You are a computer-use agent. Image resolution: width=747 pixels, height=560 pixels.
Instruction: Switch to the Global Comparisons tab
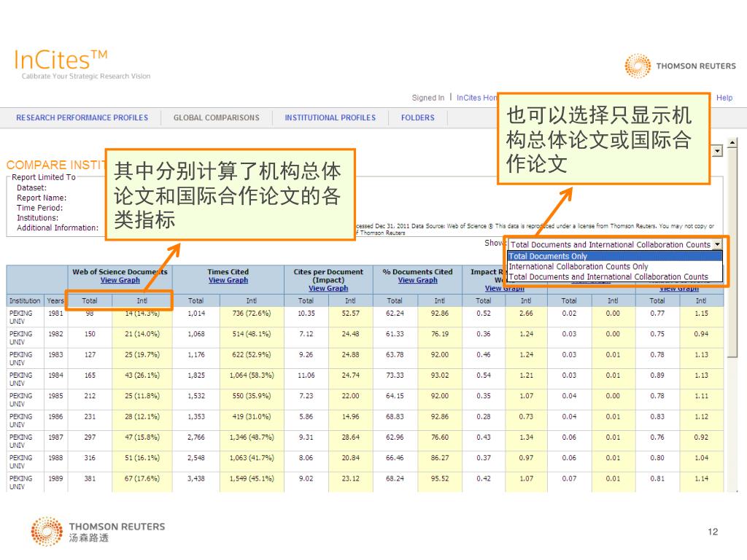click(216, 117)
